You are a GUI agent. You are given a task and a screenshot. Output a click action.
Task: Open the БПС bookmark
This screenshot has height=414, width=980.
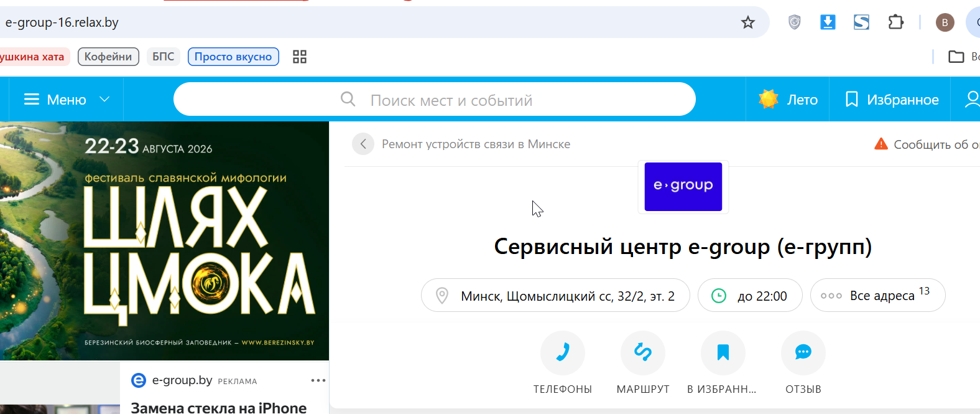pos(164,57)
